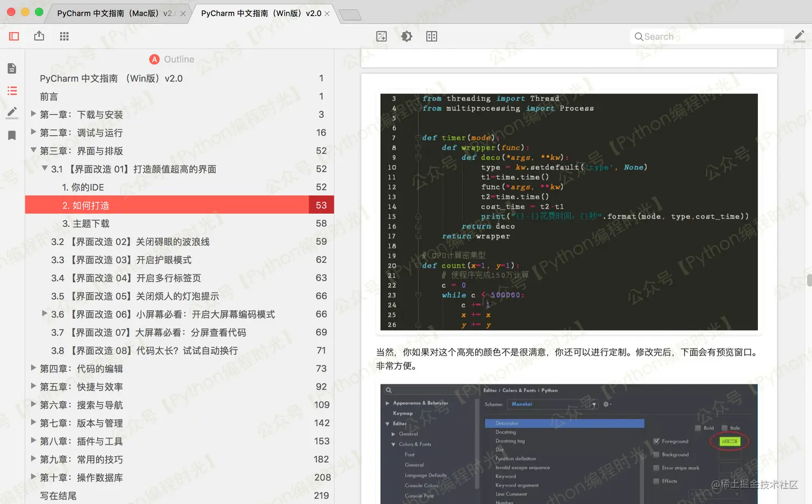This screenshot has height=504, width=812.
Task: Click the page fit icon in toolbar
Action: 381,36
